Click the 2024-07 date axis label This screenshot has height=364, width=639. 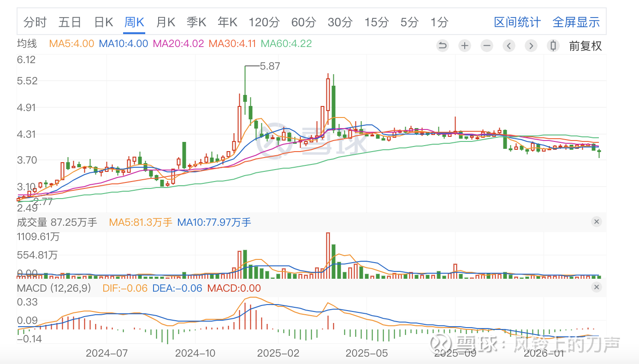[x=106, y=353]
